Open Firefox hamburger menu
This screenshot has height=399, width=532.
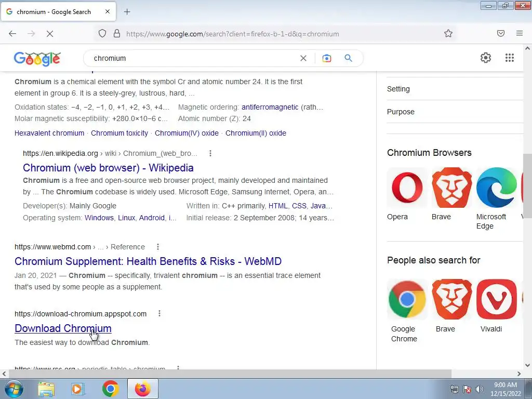point(520,33)
